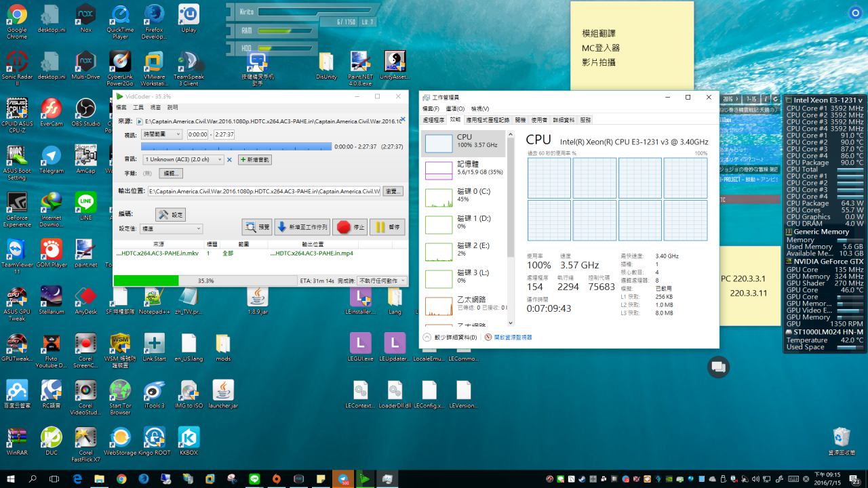The height and width of the screenshot is (488, 868).
Task: Expand the when-complete action dropdown
Action: point(382,281)
